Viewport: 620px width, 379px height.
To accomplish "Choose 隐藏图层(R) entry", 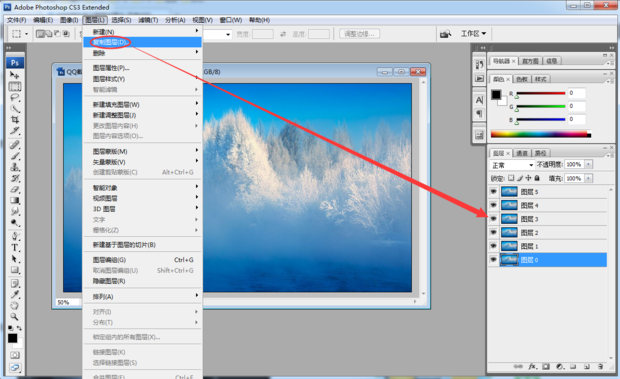I will click(x=142, y=281).
